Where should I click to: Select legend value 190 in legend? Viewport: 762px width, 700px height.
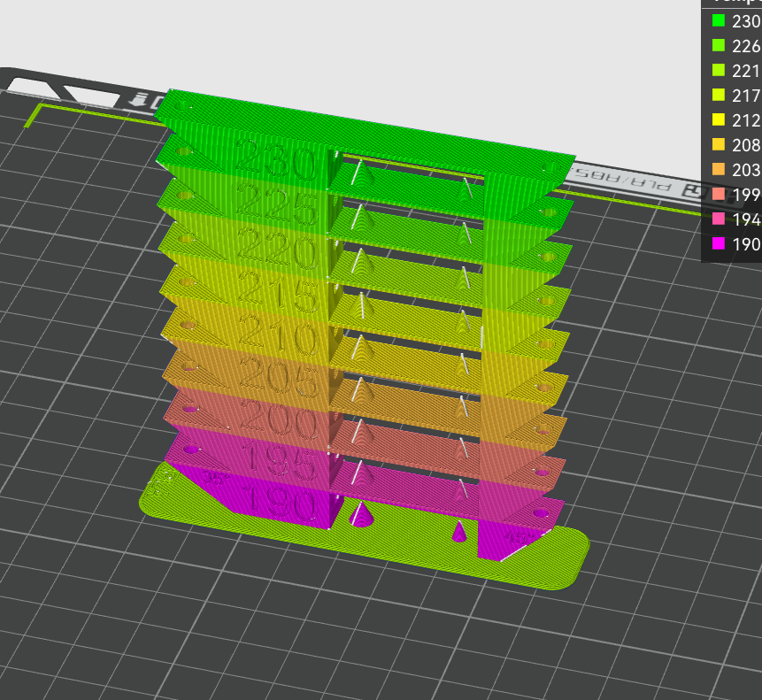746,244
